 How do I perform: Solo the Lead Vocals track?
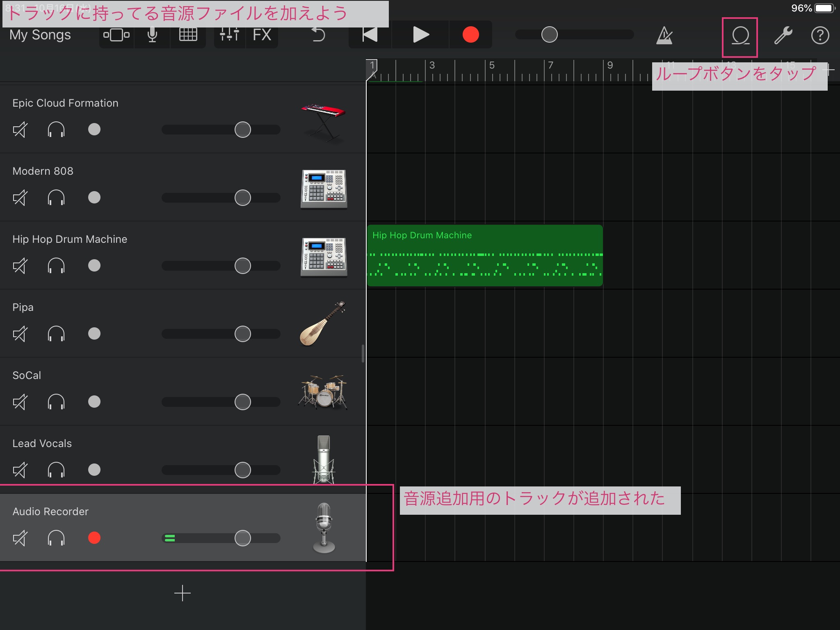[56, 470]
